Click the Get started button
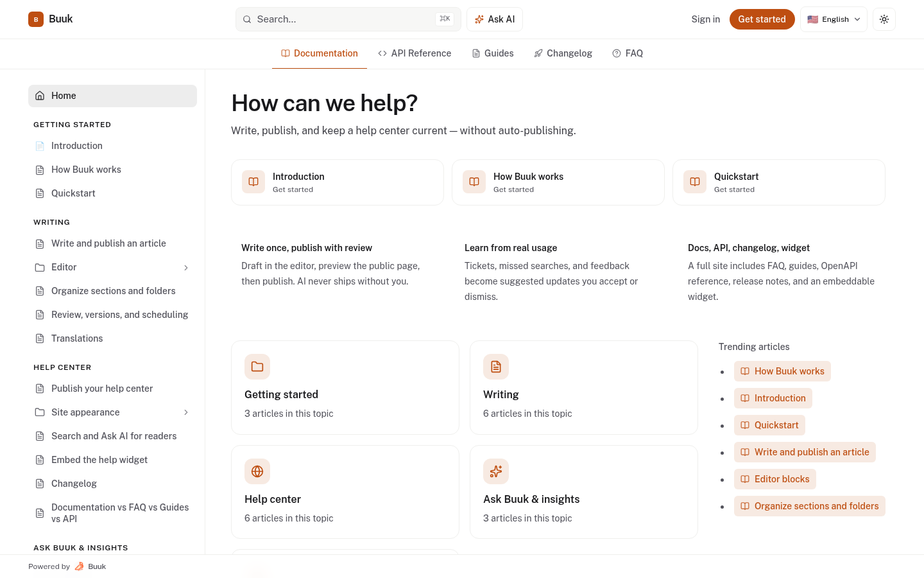This screenshot has width=924, height=578. click(x=762, y=19)
